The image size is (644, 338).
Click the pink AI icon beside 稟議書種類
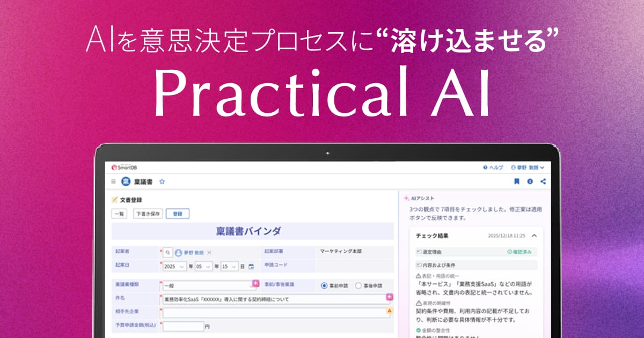coord(256,283)
